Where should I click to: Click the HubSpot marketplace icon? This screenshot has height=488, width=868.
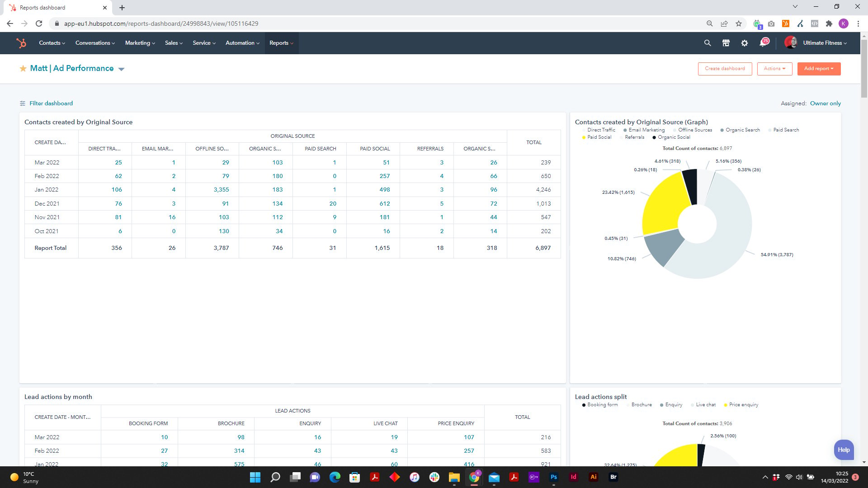[726, 43]
